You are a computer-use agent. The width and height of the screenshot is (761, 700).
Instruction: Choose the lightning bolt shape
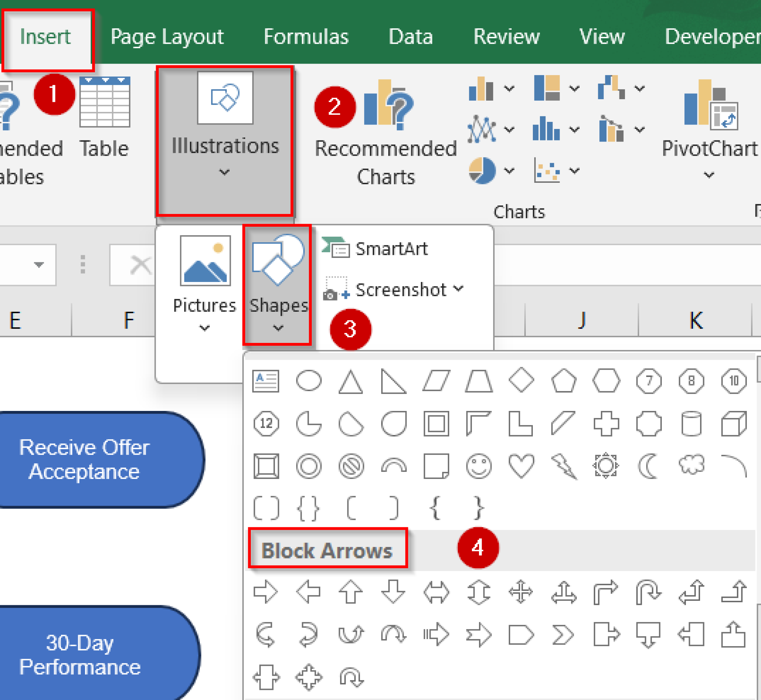point(564,466)
